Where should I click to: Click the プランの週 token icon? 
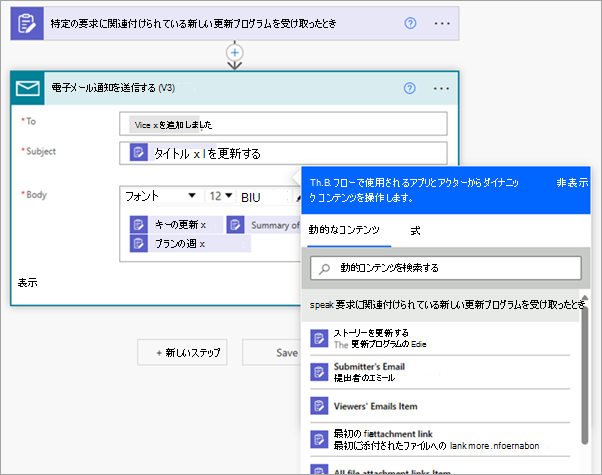139,243
